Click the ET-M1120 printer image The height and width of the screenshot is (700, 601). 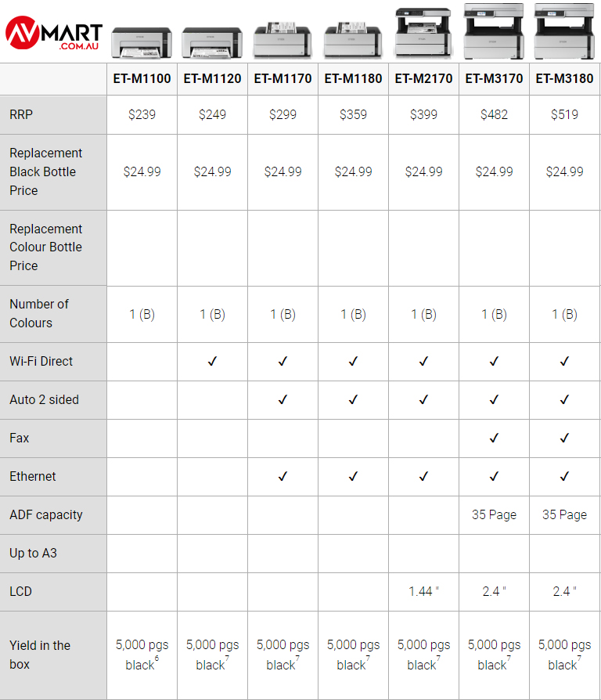coord(212,44)
